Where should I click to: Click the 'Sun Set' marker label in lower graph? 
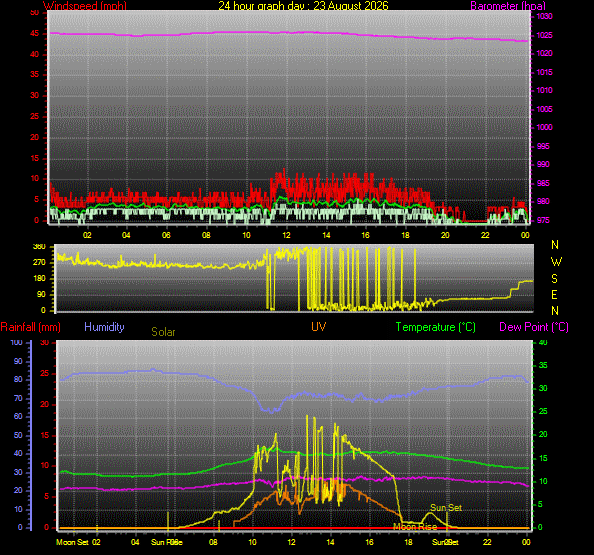[446, 508]
